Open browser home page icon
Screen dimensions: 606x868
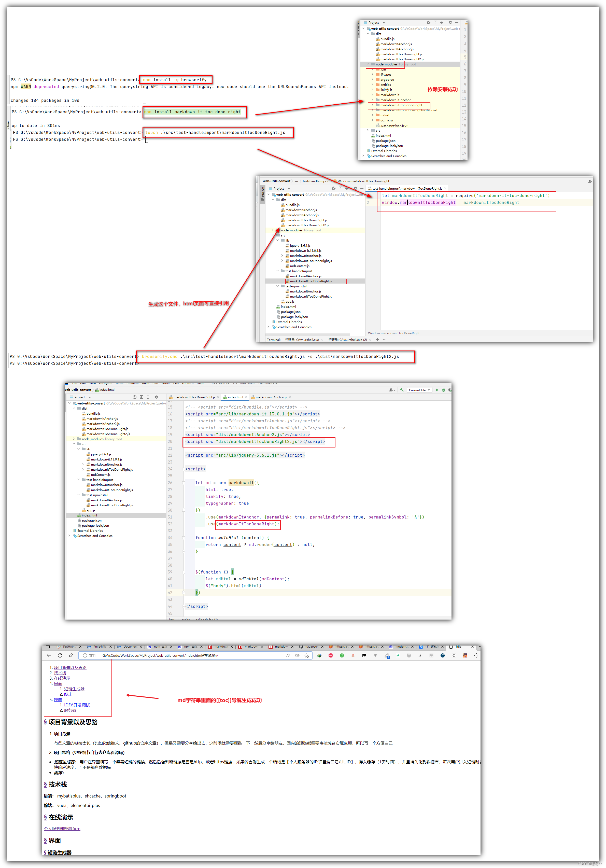(71, 655)
